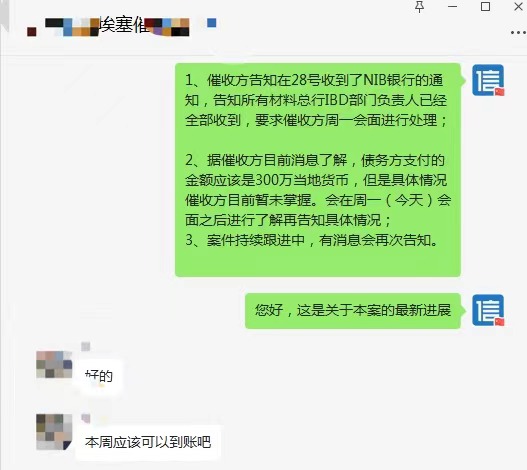
Task: Open profile of contact who said 好的
Action: pyautogui.click(x=54, y=365)
